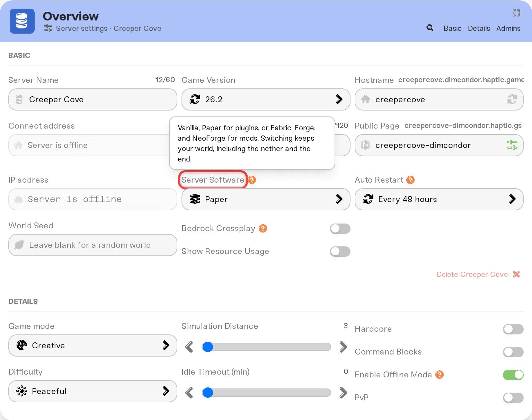Screen dimensions: 532x420
Task: Click the Server settings breadcrumb text
Action: coord(82,28)
